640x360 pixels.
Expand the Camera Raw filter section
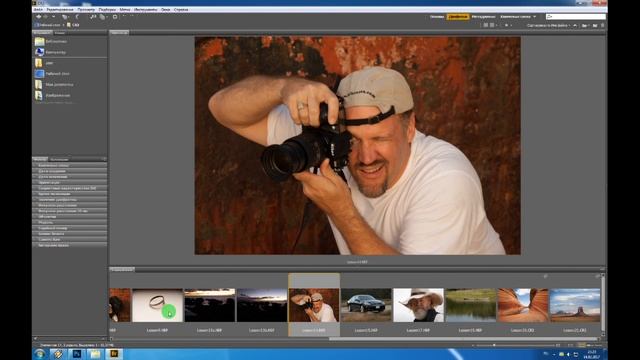(x=70, y=240)
